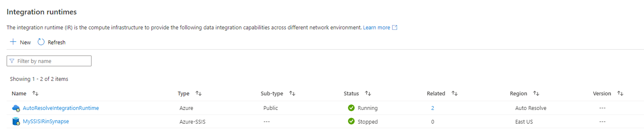Open related items count 2 link
This screenshot has height=140, width=644.
(x=432, y=108)
